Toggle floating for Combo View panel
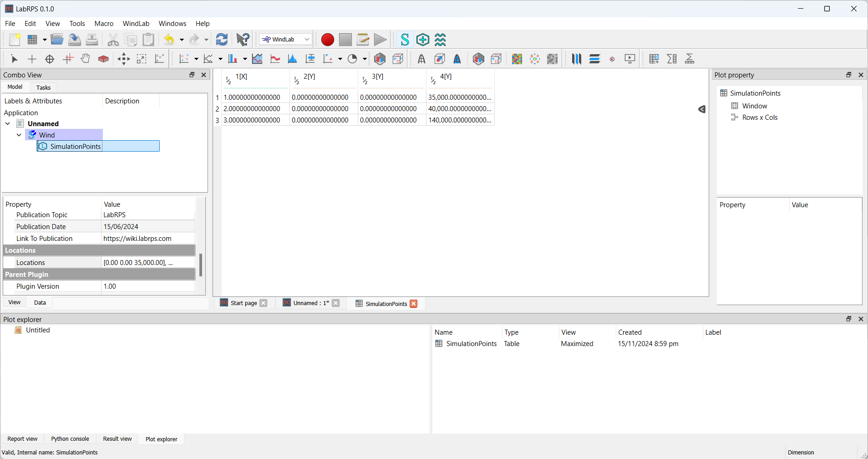Screen dimensions: 868x459 pos(192,75)
